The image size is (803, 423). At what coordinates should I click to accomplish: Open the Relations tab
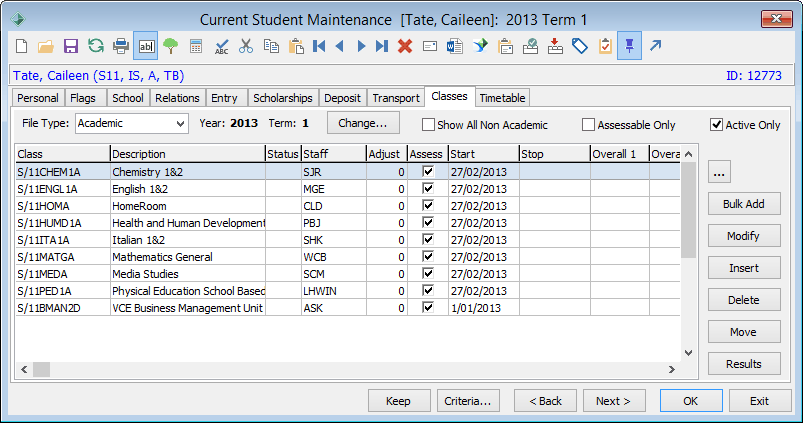(177, 98)
